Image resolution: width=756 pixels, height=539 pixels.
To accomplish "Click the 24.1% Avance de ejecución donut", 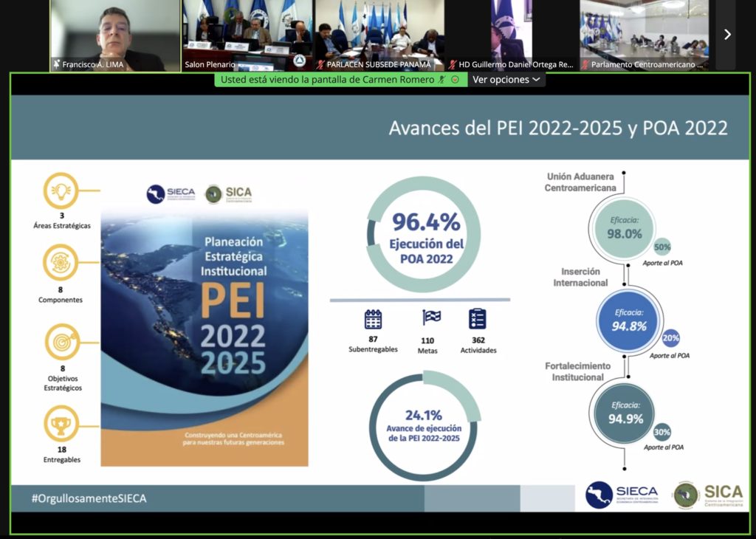I will point(424,426).
